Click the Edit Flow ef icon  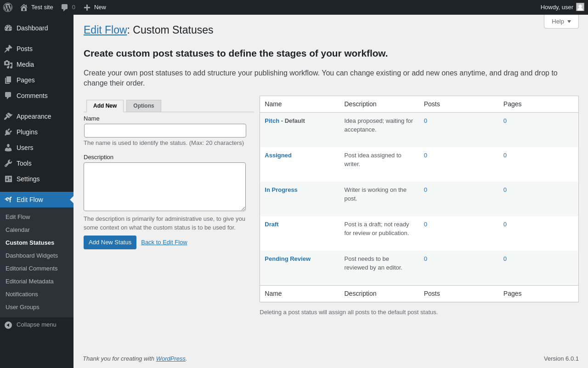8,200
